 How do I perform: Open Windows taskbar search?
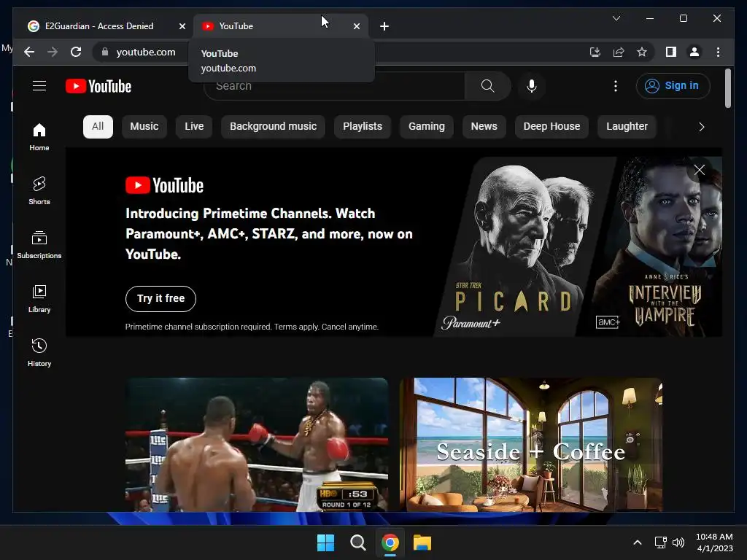[x=357, y=542]
